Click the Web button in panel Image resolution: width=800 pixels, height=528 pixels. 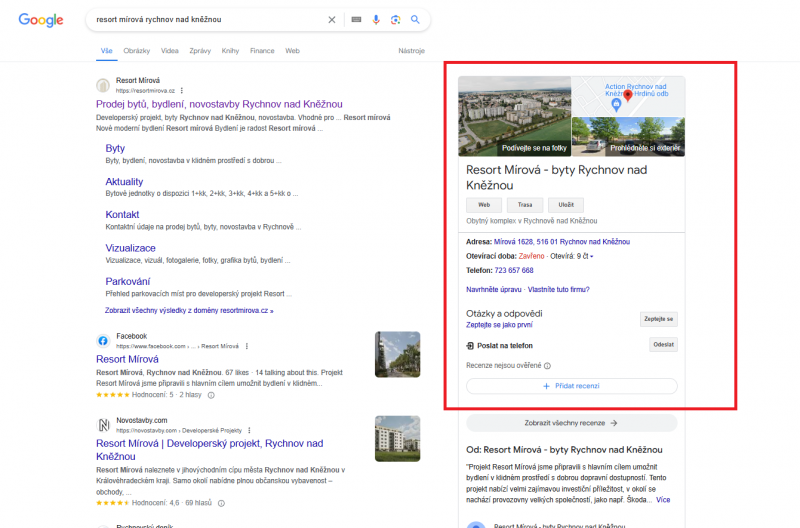[484, 205]
